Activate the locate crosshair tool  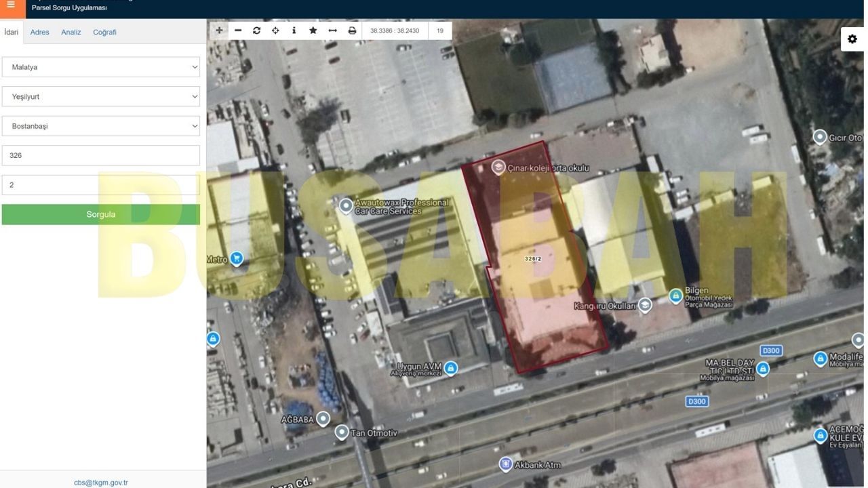tap(275, 30)
